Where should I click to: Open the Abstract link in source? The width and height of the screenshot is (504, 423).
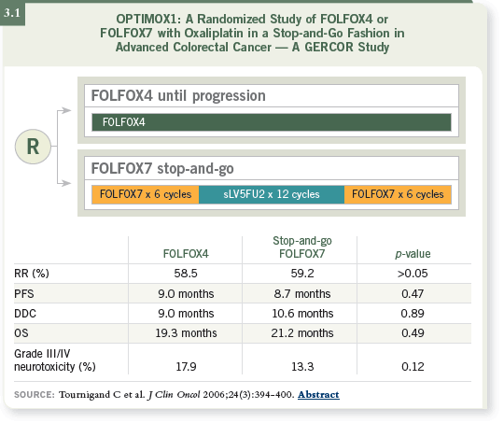pos(318,394)
